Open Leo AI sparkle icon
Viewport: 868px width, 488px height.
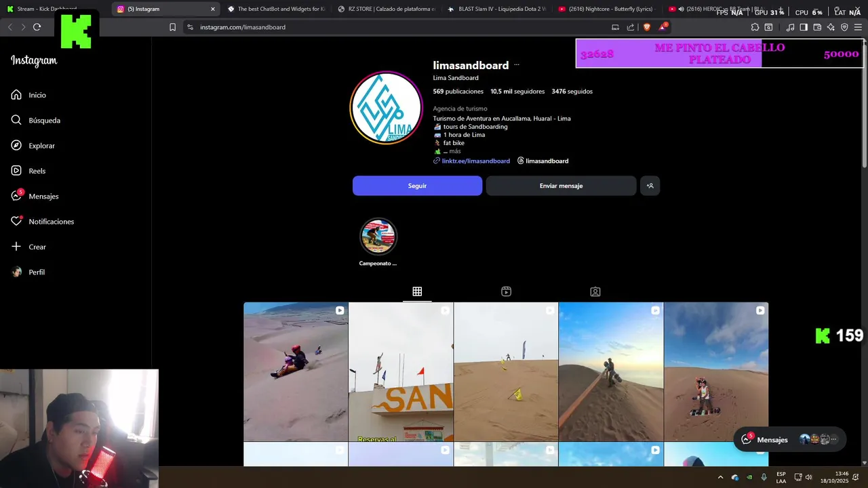point(831,27)
